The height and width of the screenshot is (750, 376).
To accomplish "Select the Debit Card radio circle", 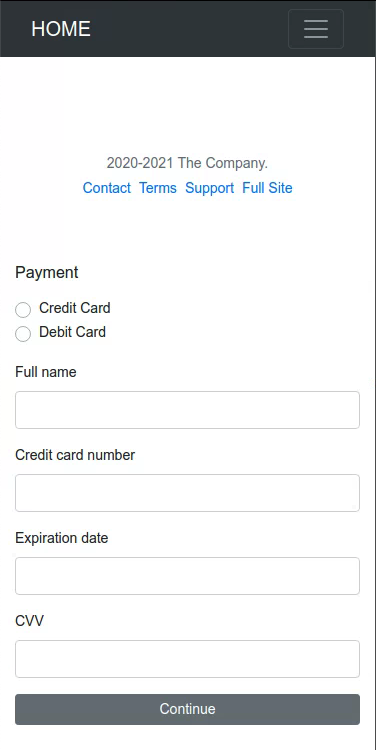I will coord(23,333).
